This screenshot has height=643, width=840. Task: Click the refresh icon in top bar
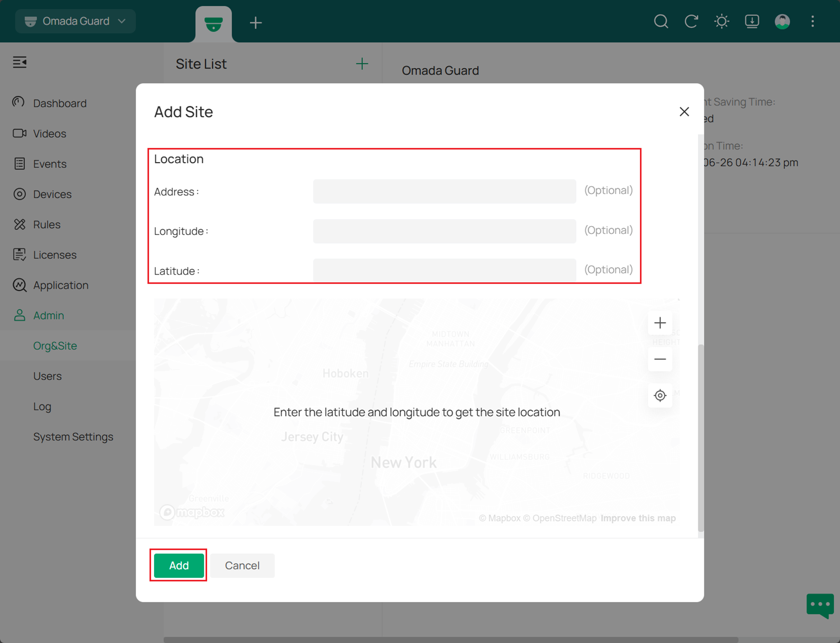pos(691,21)
